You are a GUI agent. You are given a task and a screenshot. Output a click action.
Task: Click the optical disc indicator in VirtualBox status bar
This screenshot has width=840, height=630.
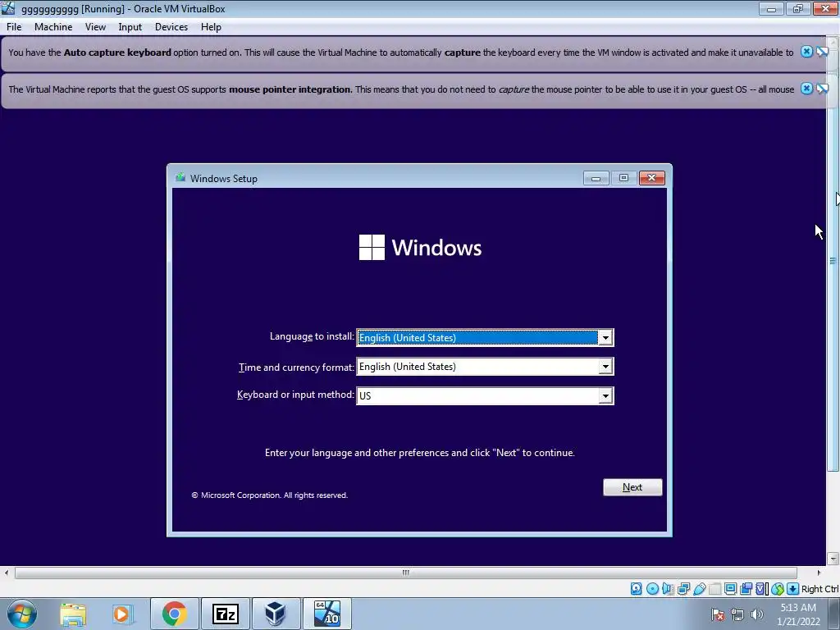652,589
